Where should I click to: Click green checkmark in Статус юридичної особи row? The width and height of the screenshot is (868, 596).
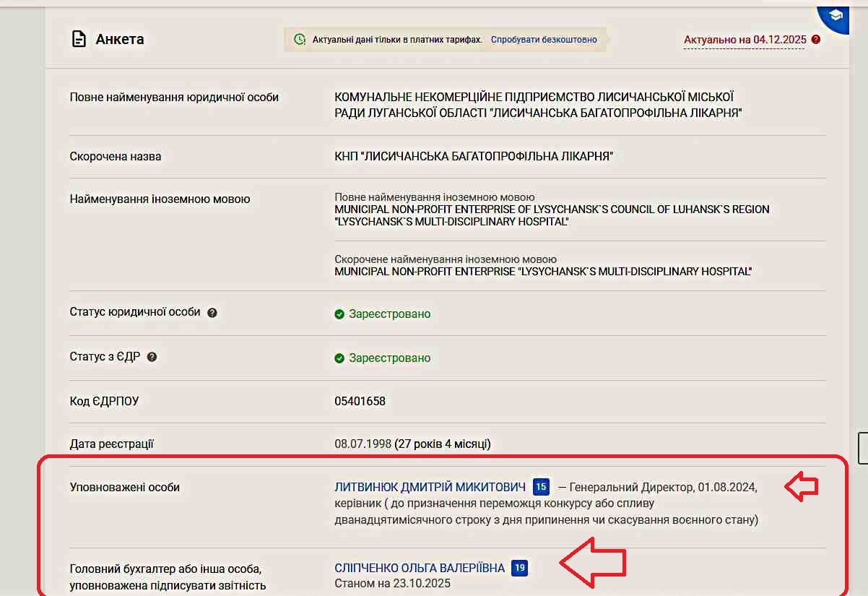pyautogui.click(x=339, y=314)
